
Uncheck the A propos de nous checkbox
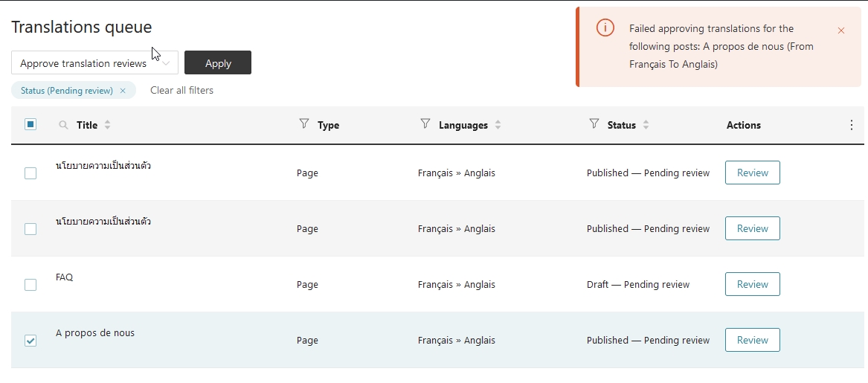coord(30,341)
